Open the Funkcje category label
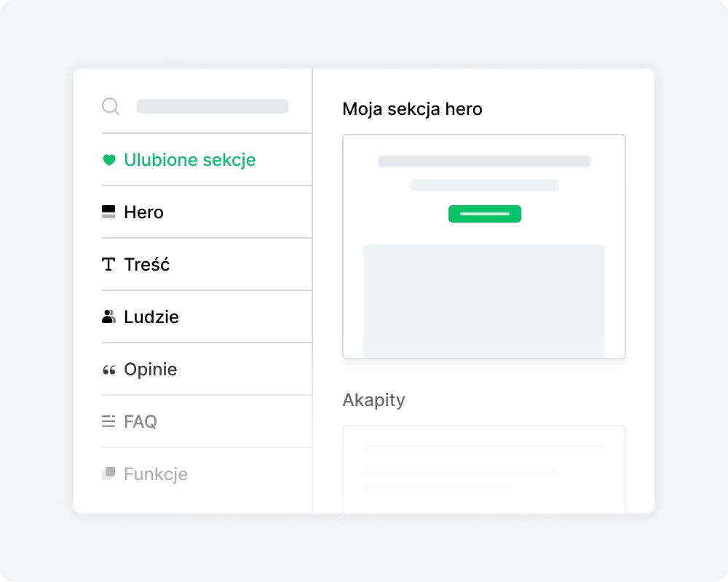Viewport: 728px width, 582px height. coord(156,474)
